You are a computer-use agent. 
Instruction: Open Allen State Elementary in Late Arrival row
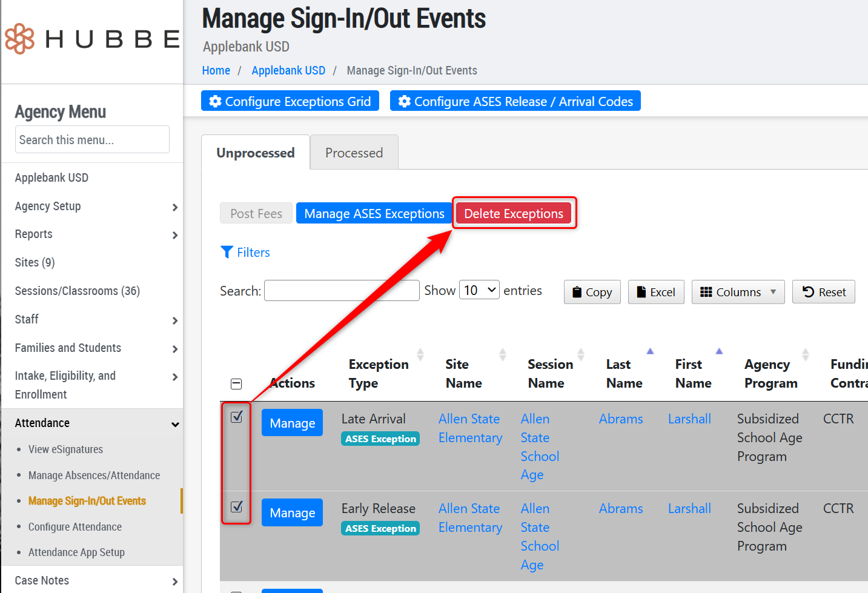(x=470, y=428)
